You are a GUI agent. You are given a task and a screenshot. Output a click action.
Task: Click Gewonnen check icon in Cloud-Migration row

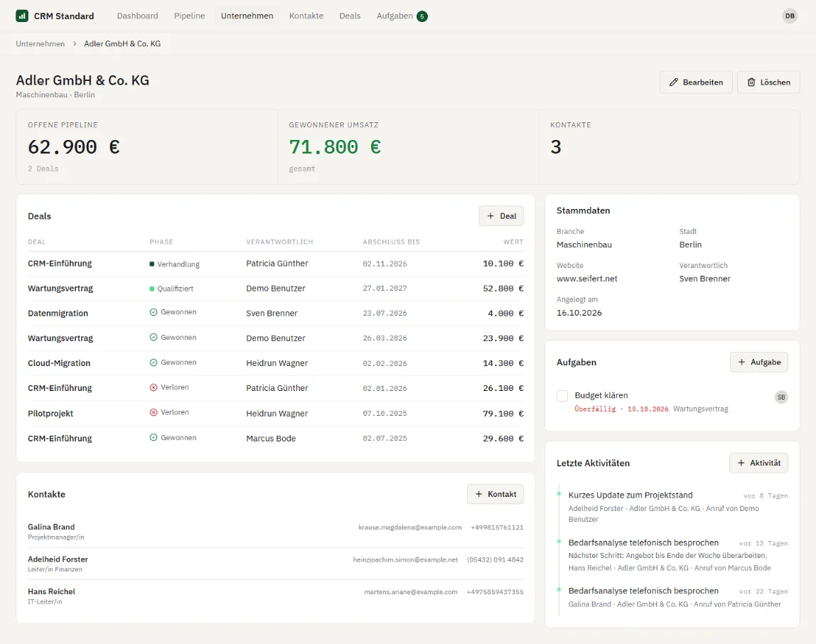click(x=154, y=363)
